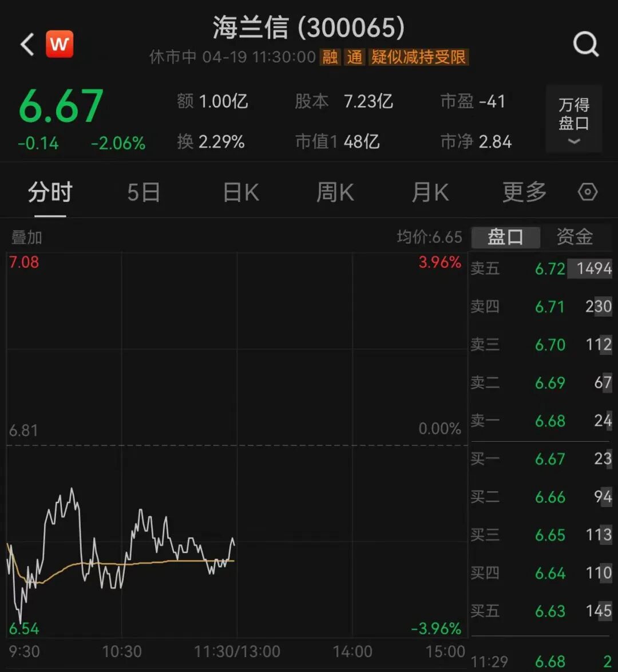Stay on the 分时 intraday tab
Image resolution: width=618 pixels, height=672 pixels.
tap(50, 192)
